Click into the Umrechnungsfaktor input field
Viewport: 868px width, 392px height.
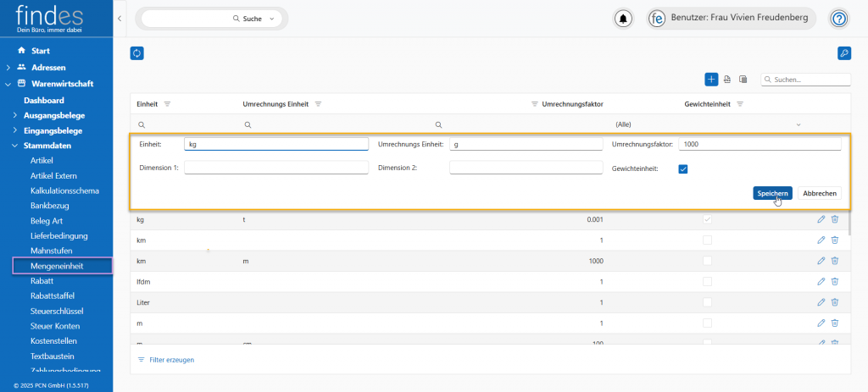click(x=759, y=144)
